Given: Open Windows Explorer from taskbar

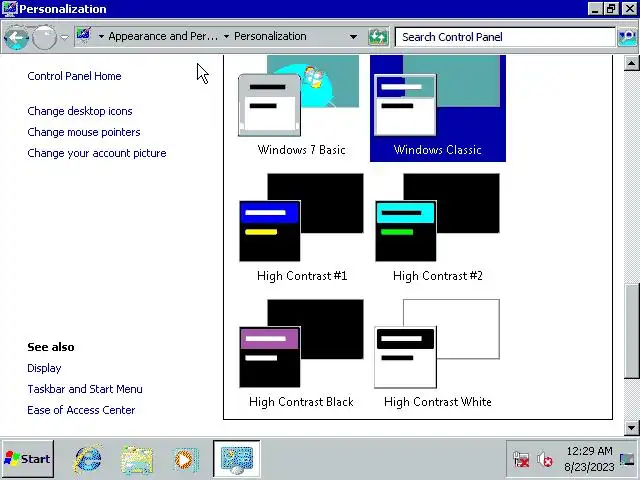Looking at the screenshot, I should (137, 460).
